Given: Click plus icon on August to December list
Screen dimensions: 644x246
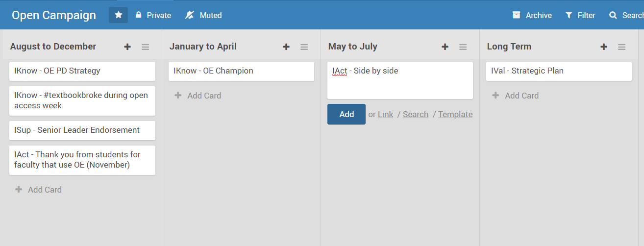Looking at the screenshot, I should point(127,47).
